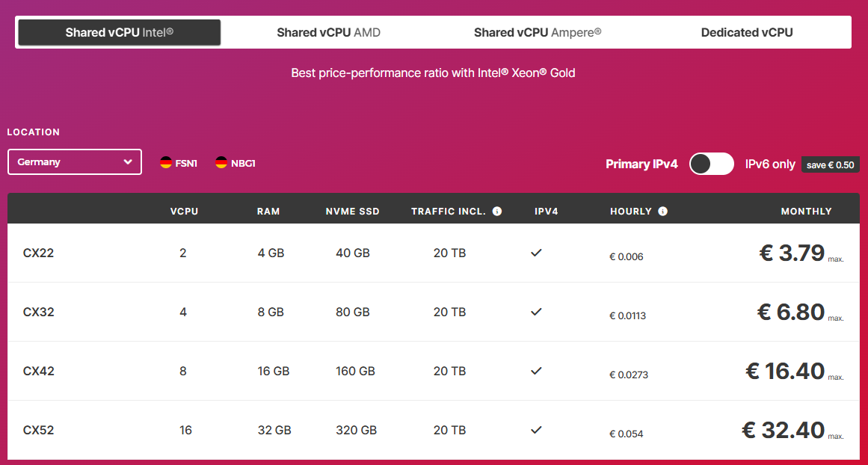
Task: Select the CX52 plan name
Action: pyautogui.click(x=38, y=430)
